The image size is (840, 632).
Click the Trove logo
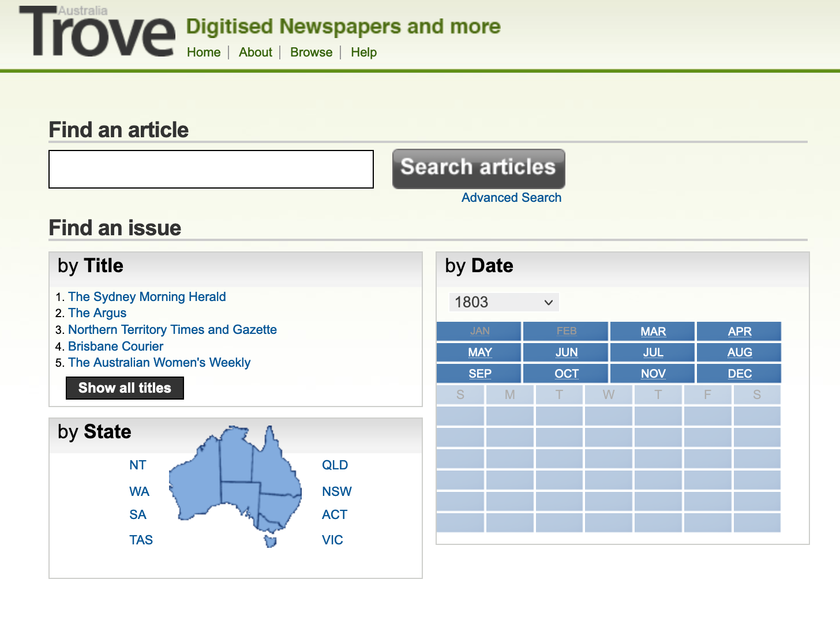point(97,32)
